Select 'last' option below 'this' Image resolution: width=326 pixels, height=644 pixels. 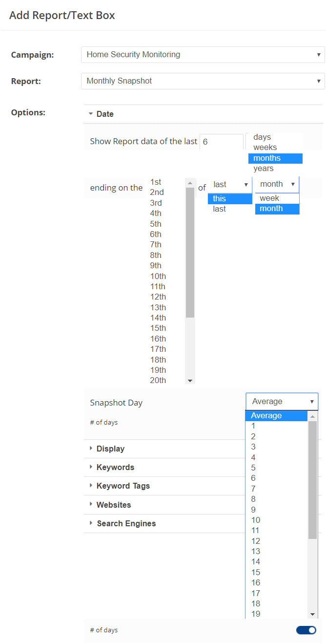(x=220, y=209)
